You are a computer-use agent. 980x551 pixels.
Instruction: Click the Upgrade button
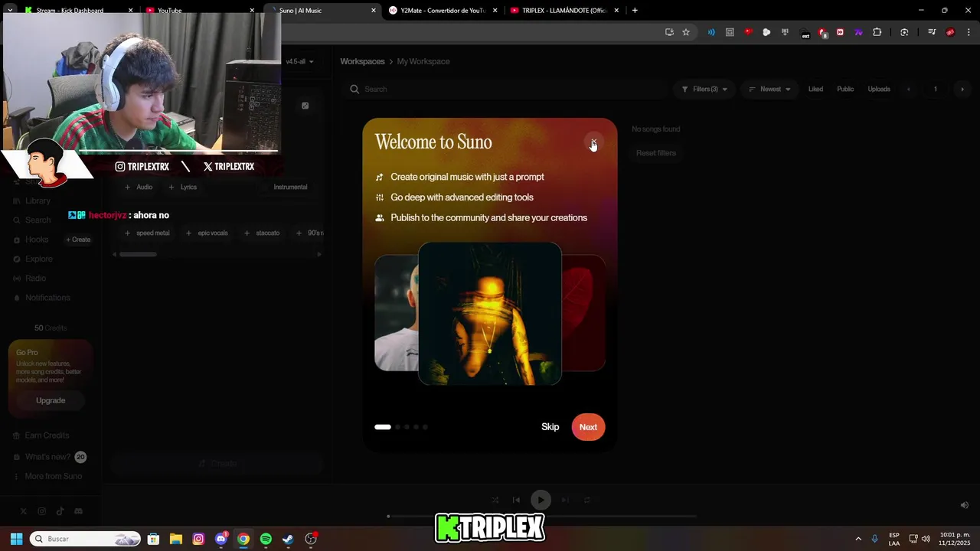pyautogui.click(x=51, y=400)
